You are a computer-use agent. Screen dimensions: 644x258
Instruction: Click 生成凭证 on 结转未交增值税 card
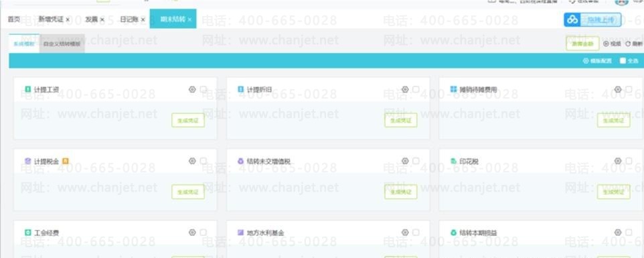pyautogui.click(x=401, y=192)
